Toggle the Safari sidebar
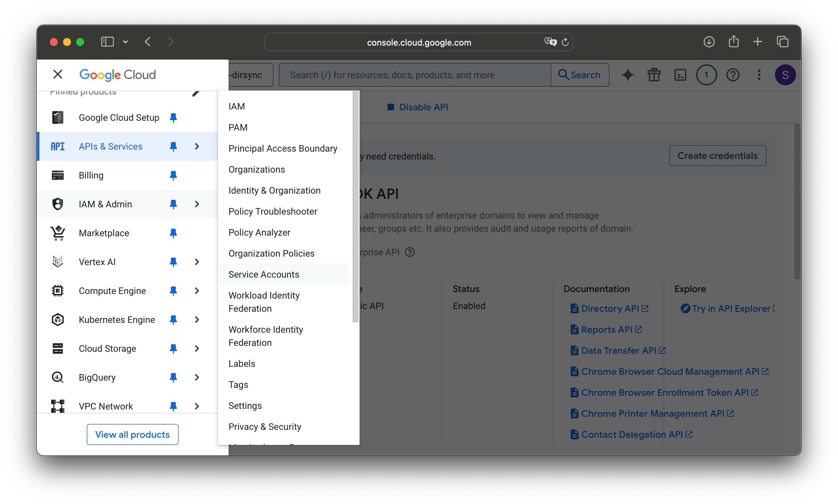This screenshot has width=838, height=504. [x=107, y=42]
